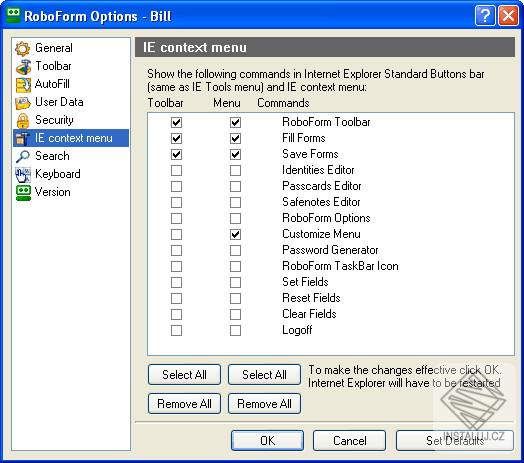Tick Menu checkbox for Logoff
524x463 pixels.
pos(235,331)
